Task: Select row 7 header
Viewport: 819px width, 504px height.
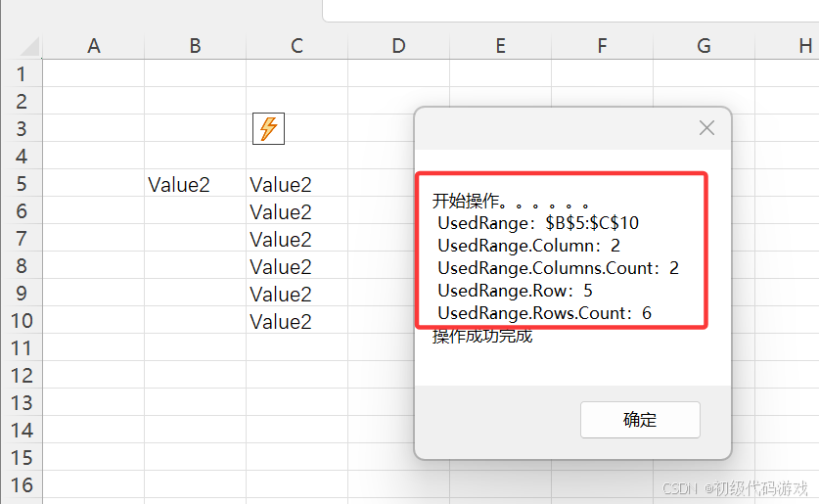Action: click(x=22, y=238)
